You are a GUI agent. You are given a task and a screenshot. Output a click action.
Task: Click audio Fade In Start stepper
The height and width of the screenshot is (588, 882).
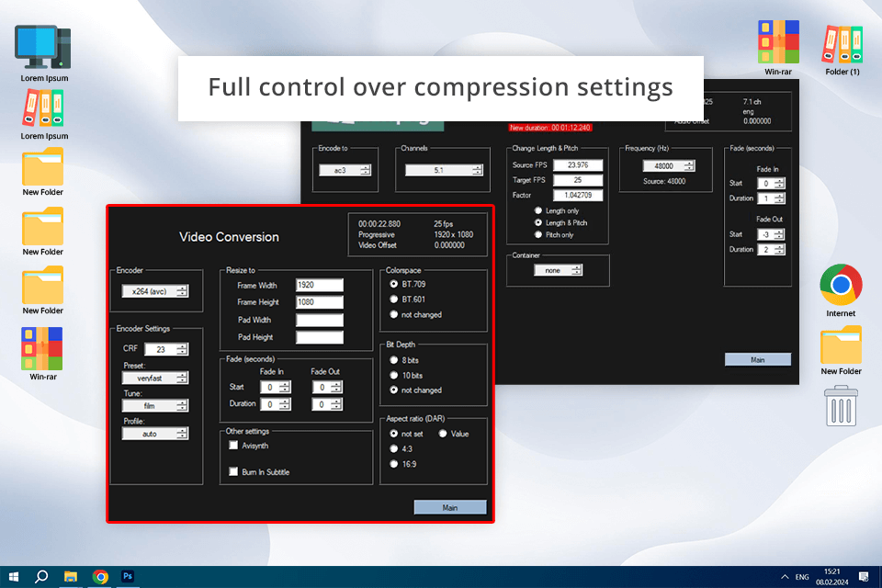[771, 184]
